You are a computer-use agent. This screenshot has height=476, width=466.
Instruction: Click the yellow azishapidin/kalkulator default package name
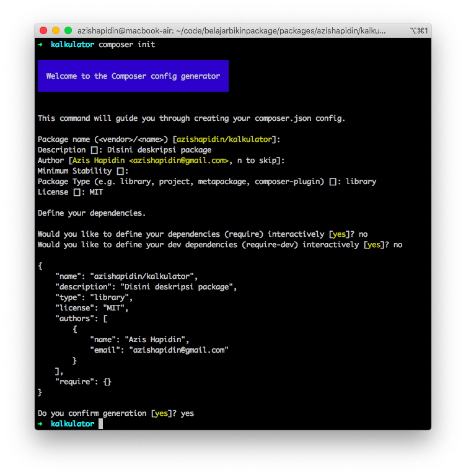tap(226, 139)
